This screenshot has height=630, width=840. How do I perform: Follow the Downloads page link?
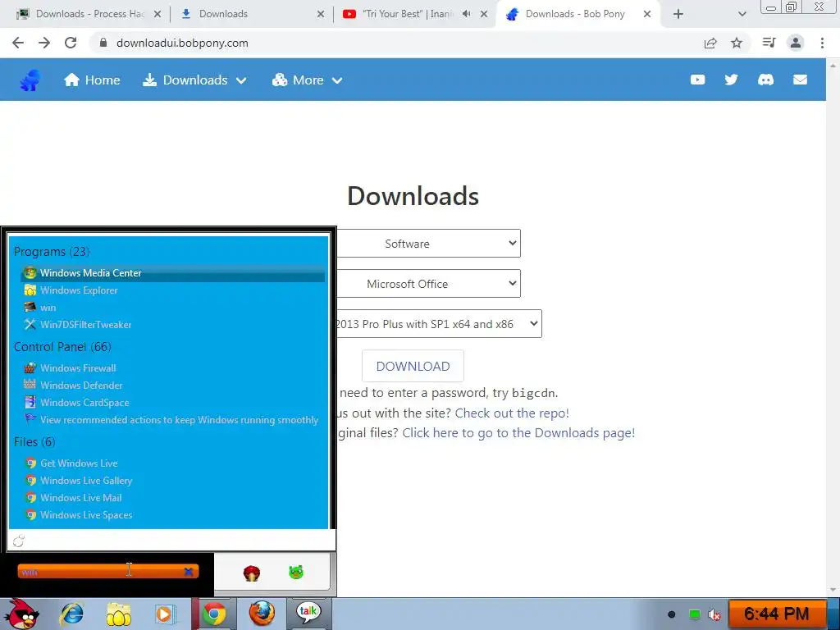518,433
